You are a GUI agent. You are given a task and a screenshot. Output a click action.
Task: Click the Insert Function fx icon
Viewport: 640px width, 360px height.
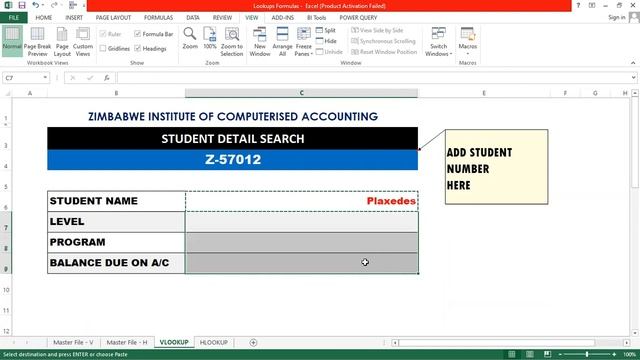[107, 78]
